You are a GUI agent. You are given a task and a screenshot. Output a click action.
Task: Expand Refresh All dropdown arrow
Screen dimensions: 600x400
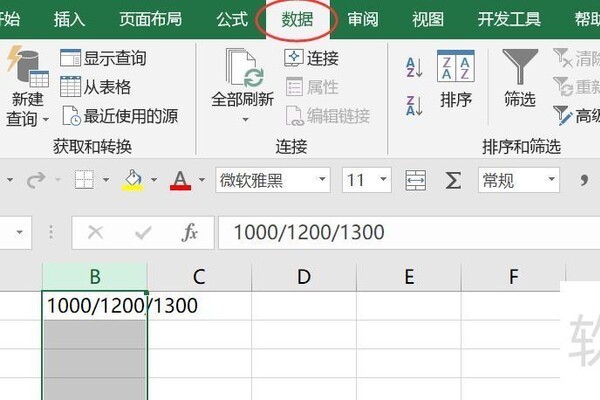pos(245,119)
